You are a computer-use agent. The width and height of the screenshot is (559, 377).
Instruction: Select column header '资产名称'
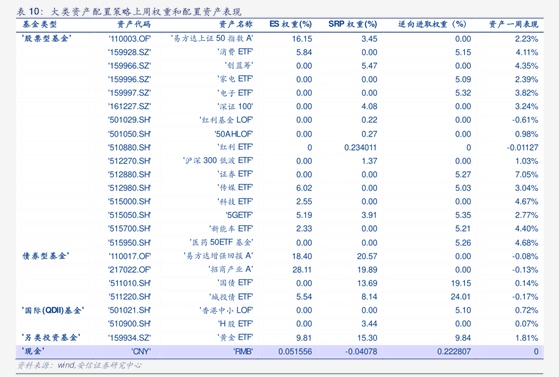[236, 24]
